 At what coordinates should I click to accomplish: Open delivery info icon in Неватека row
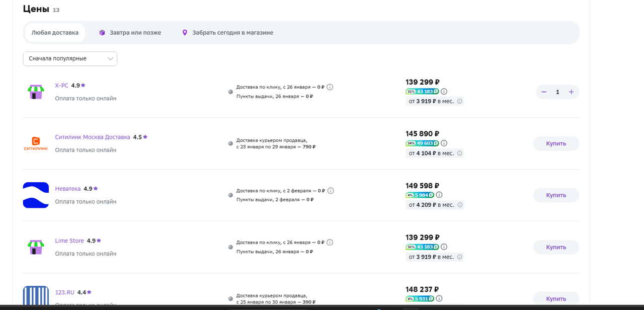coord(331,191)
